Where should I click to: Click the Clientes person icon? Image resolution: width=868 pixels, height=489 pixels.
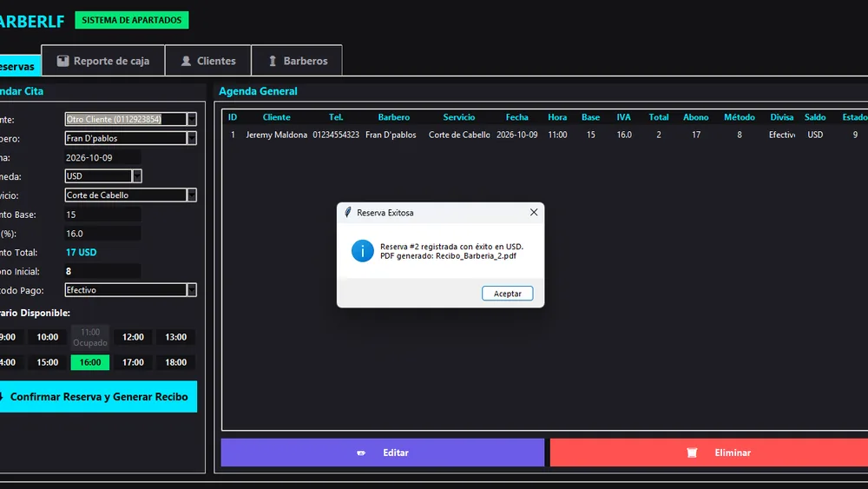click(186, 61)
